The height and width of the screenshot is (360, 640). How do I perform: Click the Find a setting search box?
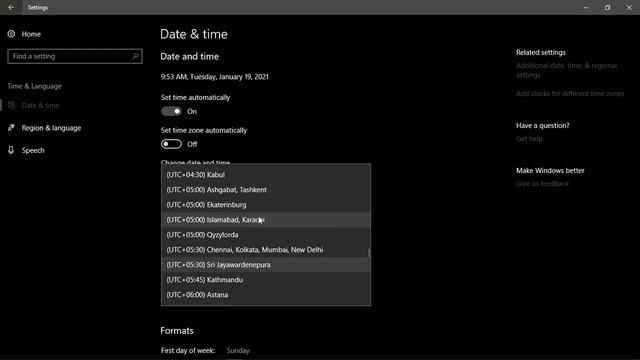[x=75, y=56]
